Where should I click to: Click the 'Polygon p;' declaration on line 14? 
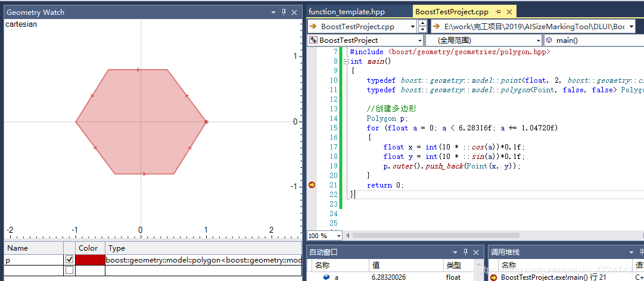point(387,118)
